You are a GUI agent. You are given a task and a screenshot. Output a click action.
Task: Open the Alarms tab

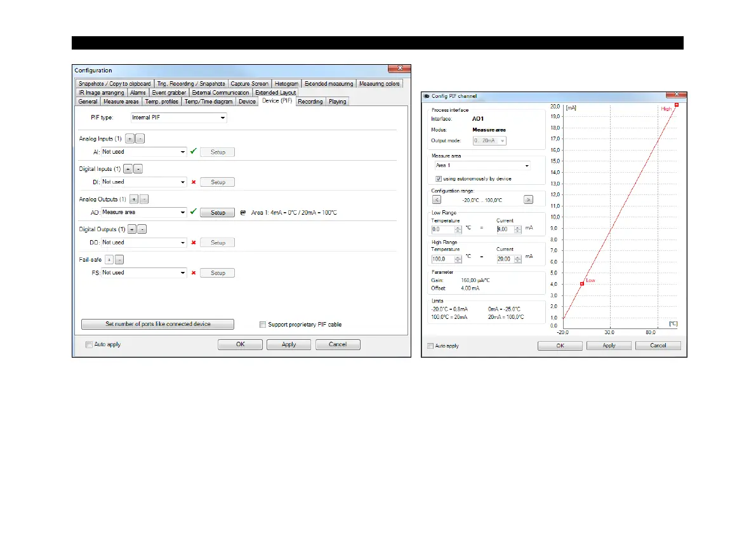pos(137,93)
